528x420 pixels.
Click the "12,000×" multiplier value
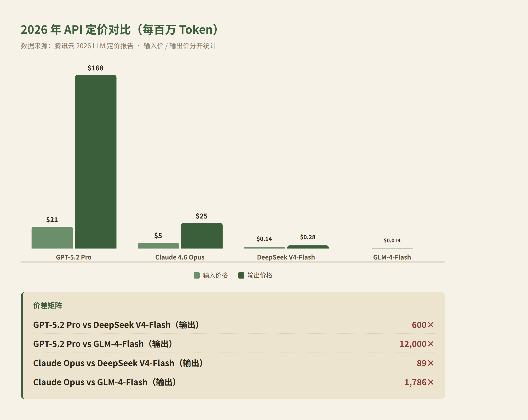(x=417, y=344)
